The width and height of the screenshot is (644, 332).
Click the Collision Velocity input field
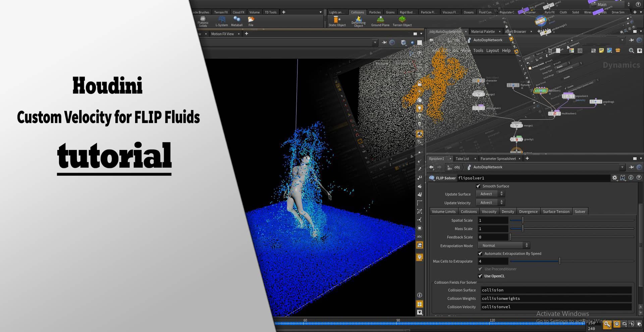556,307
